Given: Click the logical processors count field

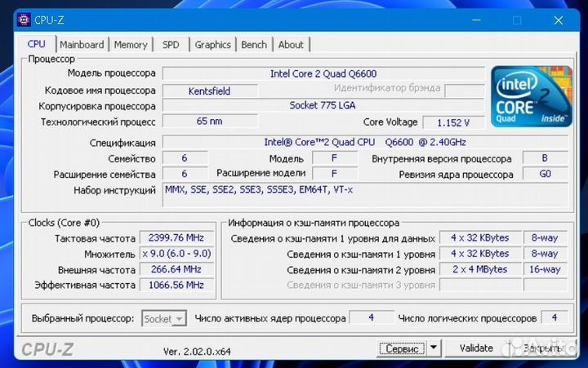Looking at the screenshot, I should (x=555, y=317).
